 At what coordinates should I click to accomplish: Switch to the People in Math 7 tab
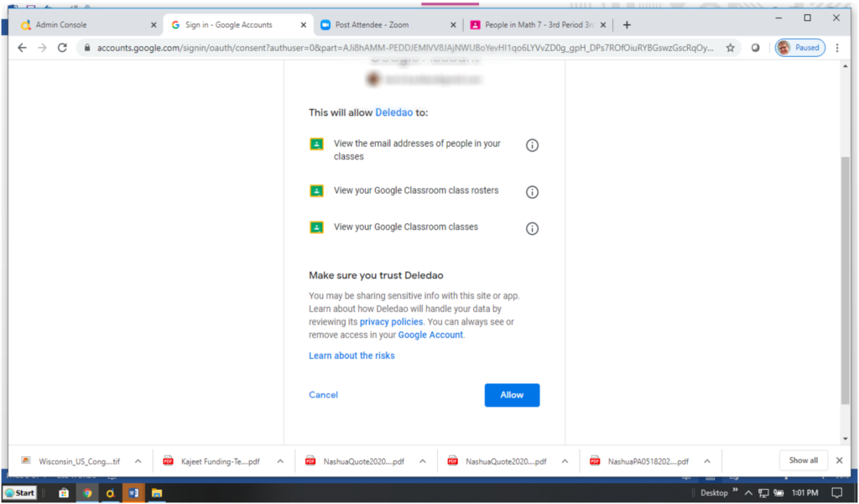(539, 25)
